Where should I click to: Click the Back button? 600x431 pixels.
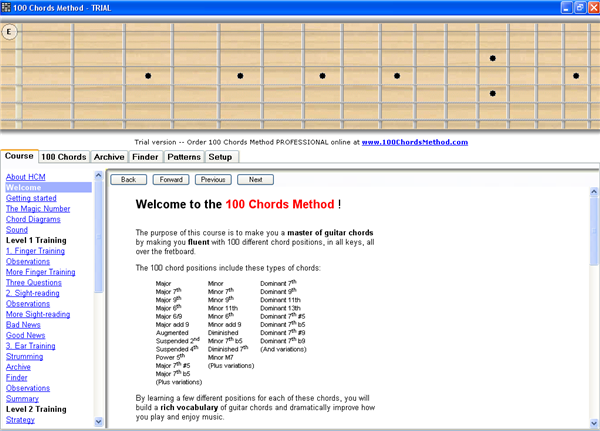[x=129, y=180]
